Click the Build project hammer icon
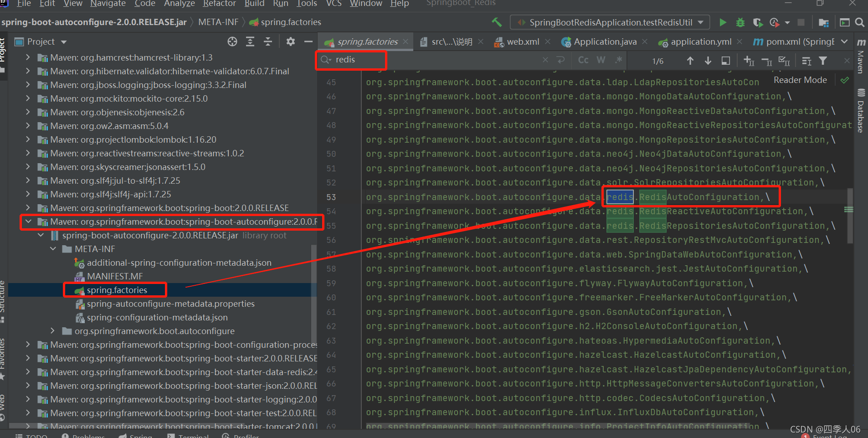 coord(497,22)
